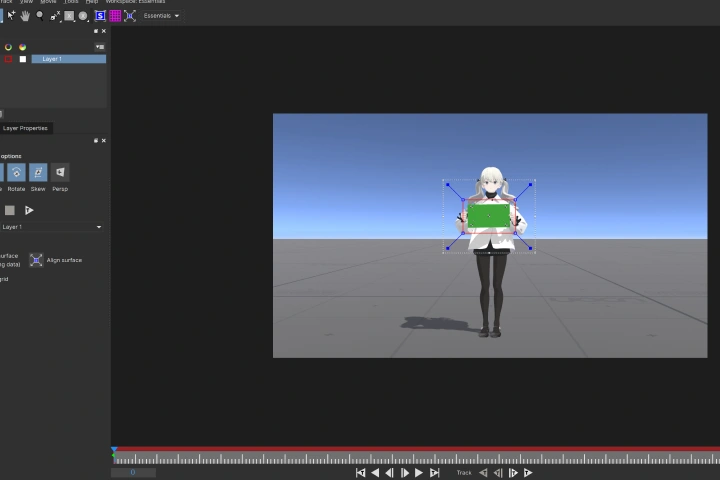Image resolution: width=720 pixels, height=480 pixels.
Task: Play the clip forwards
Action: coord(419,473)
